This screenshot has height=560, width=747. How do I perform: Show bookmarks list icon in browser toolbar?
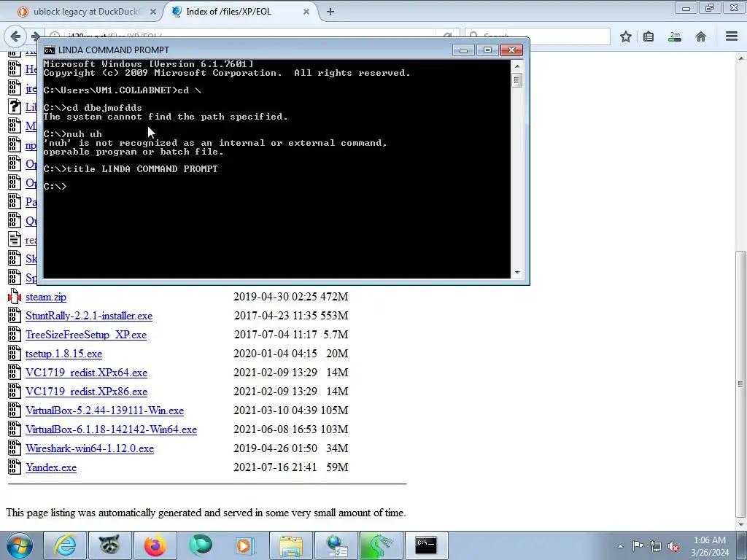click(x=649, y=36)
